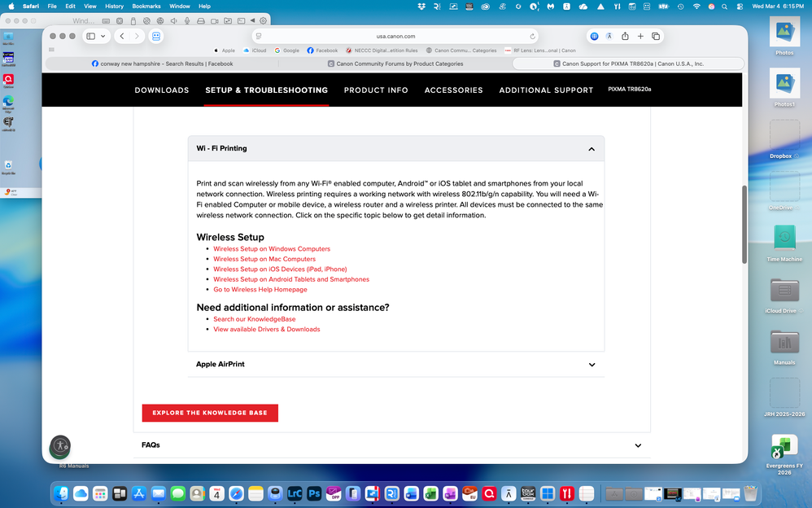Open a new Safari tab with plus
Viewport: 812px width, 508px height.
[640, 37]
